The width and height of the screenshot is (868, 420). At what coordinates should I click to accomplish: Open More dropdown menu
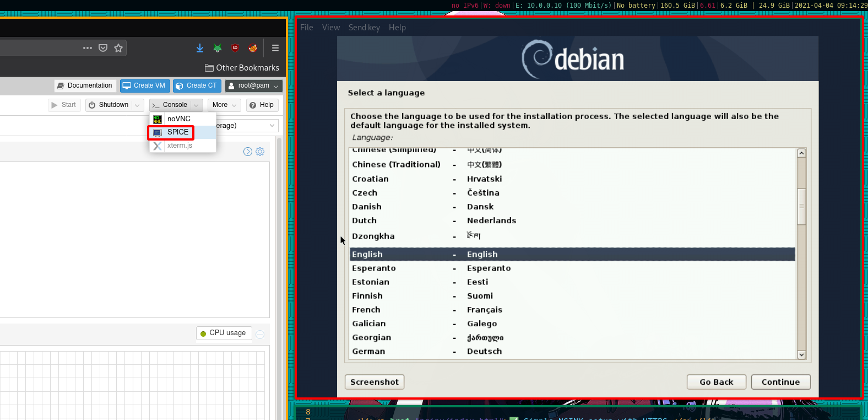[224, 105]
